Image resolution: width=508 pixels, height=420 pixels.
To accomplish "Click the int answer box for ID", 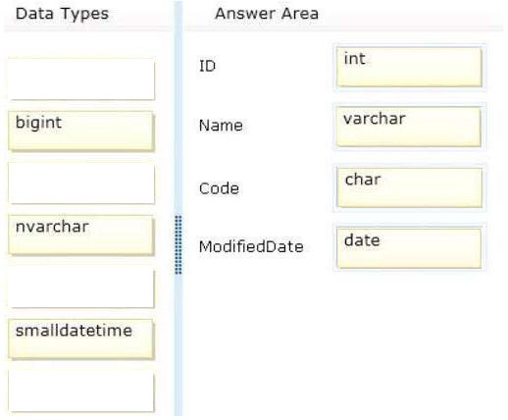I will click(x=409, y=67).
